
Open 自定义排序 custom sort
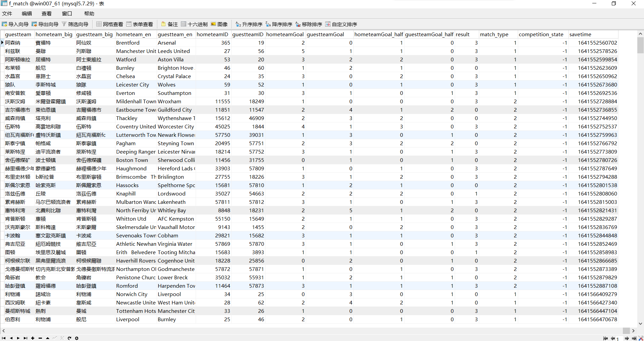[341, 24]
